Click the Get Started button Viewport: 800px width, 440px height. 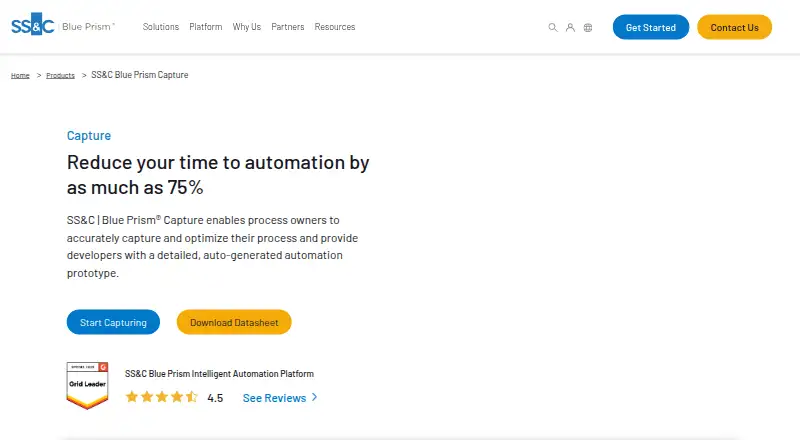(x=651, y=27)
